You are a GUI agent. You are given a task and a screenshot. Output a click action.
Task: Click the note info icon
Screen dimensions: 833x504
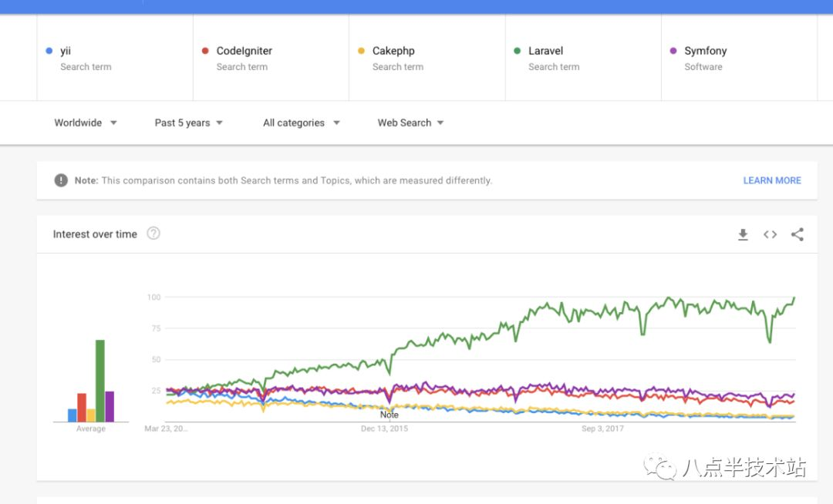pos(61,180)
